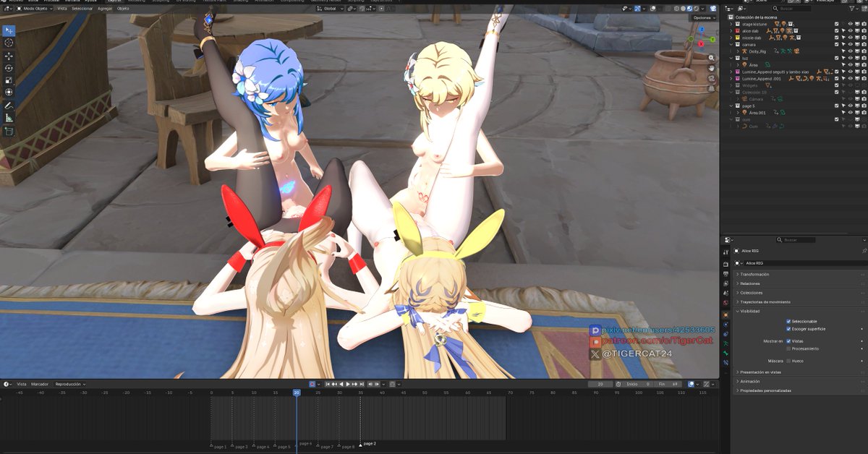Open the Marcador menu in the timeline
Viewport: 868px width, 454px height.
40,384
